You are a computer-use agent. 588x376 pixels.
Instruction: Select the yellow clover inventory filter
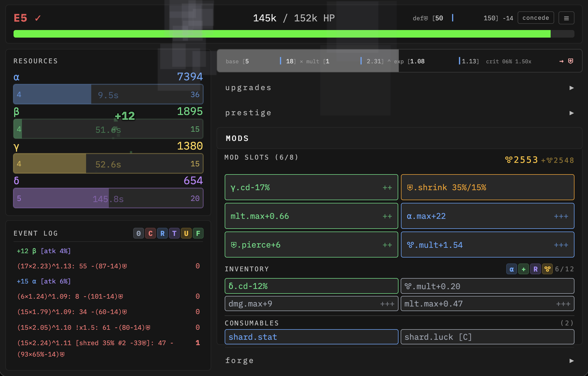[x=547, y=269]
